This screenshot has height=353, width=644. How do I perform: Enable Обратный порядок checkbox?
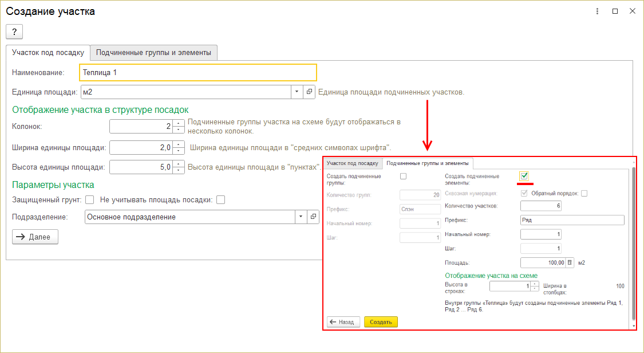[x=584, y=193]
